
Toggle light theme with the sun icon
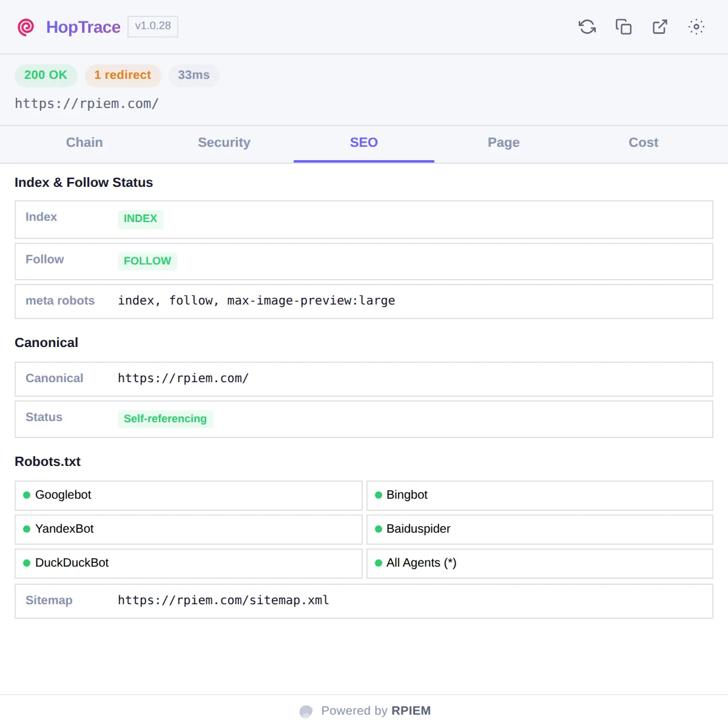tap(696, 27)
